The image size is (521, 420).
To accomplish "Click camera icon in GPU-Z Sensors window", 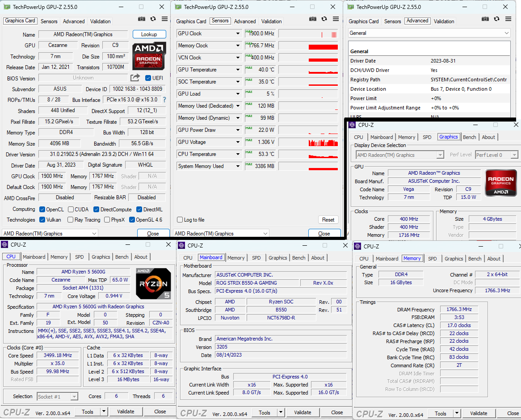I will pyautogui.click(x=313, y=19).
